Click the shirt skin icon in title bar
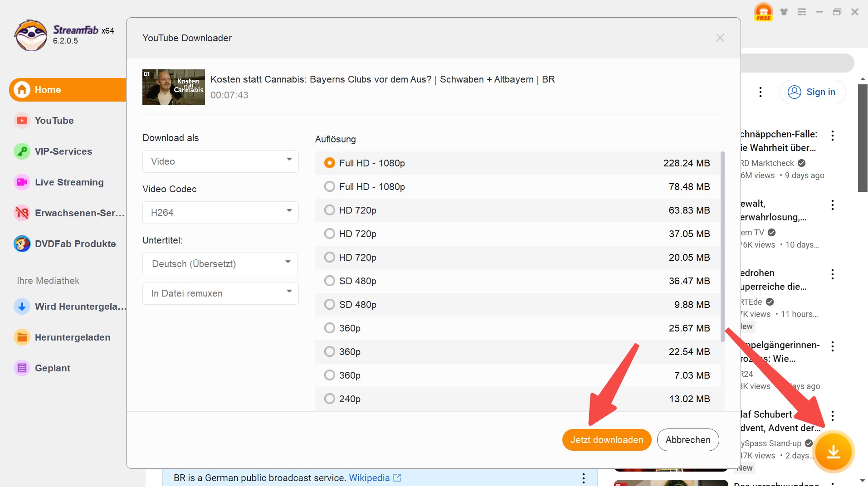Screen dimensions: 868x487 (x=784, y=12)
